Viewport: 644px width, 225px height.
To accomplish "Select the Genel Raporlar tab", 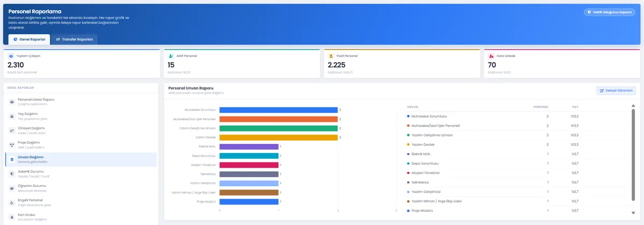I will coord(30,39).
